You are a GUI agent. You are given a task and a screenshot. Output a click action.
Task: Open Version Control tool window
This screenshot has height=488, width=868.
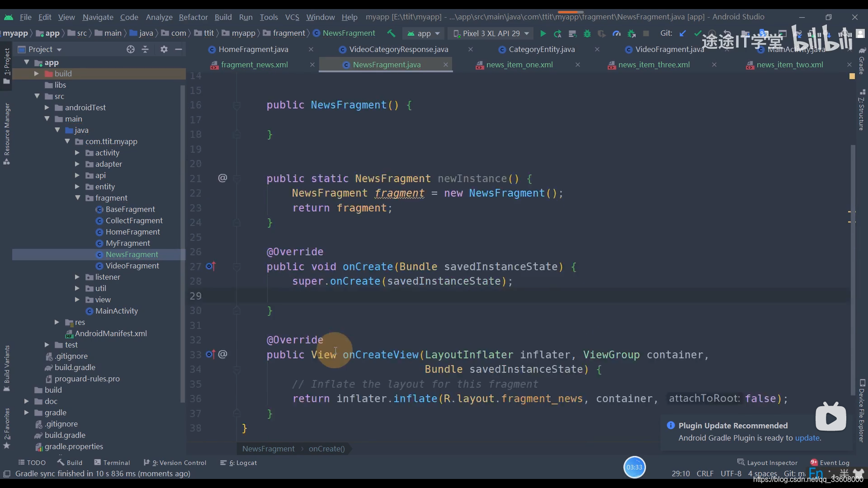tap(175, 463)
